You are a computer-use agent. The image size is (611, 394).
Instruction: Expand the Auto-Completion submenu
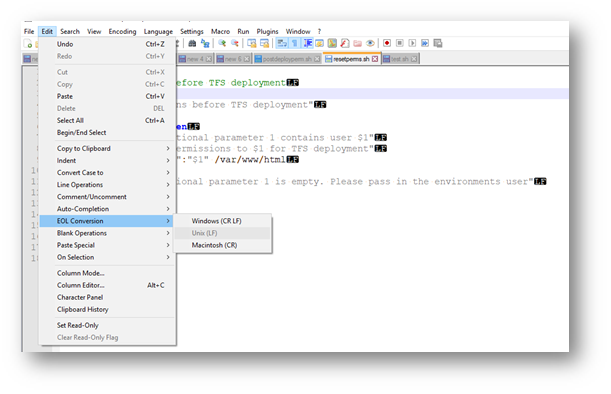(107, 209)
